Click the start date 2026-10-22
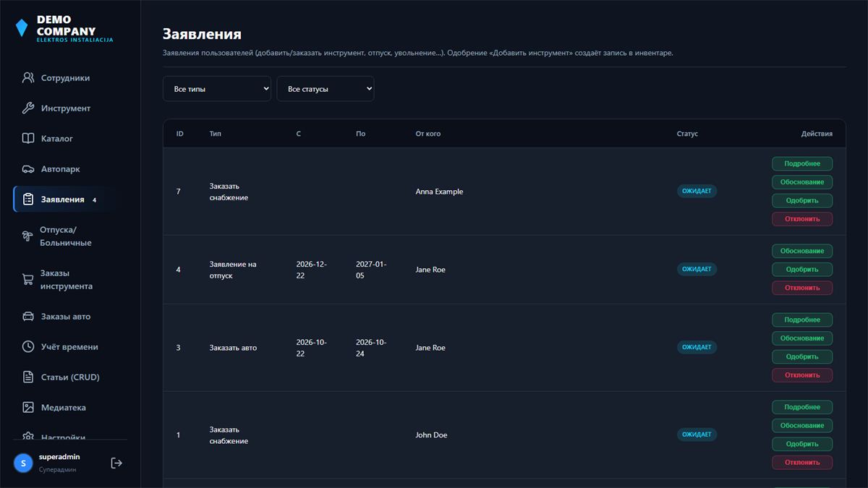868x488 pixels. click(x=312, y=348)
